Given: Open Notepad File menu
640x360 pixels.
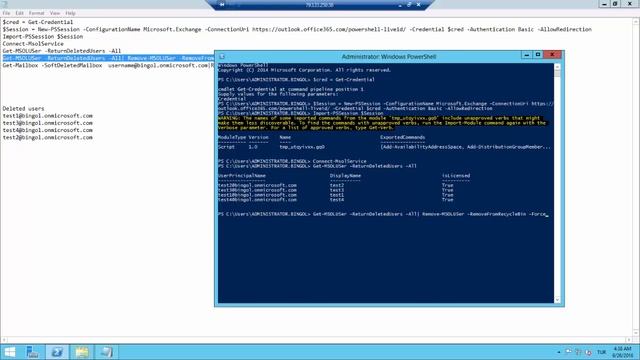Looking at the screenshot, I should (x=7, y=13).
